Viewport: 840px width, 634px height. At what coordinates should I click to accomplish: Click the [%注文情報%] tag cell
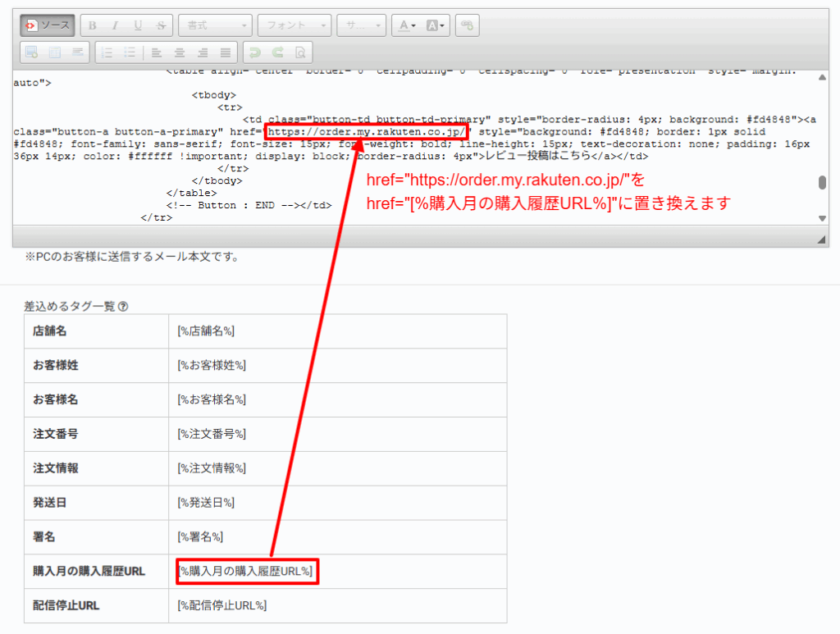coord(337,468)
